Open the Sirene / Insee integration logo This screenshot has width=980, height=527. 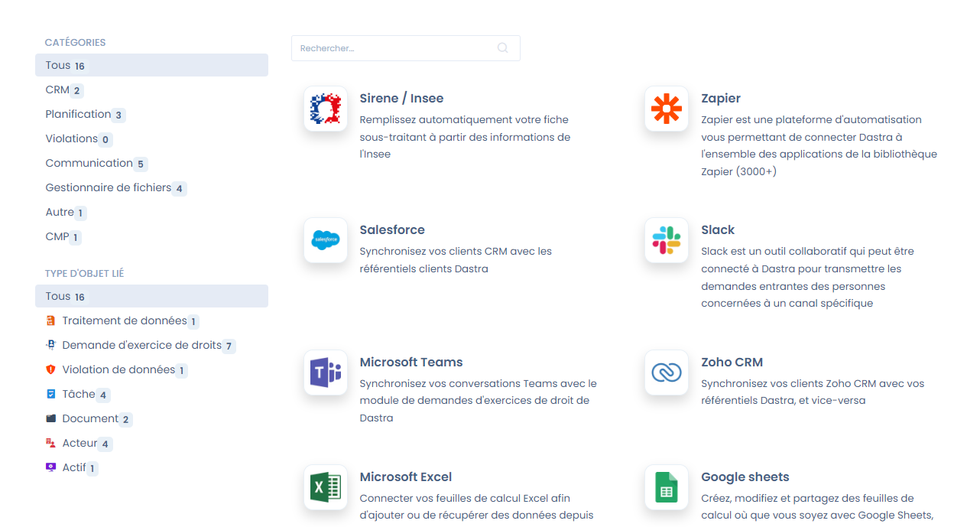pos(326,109)
